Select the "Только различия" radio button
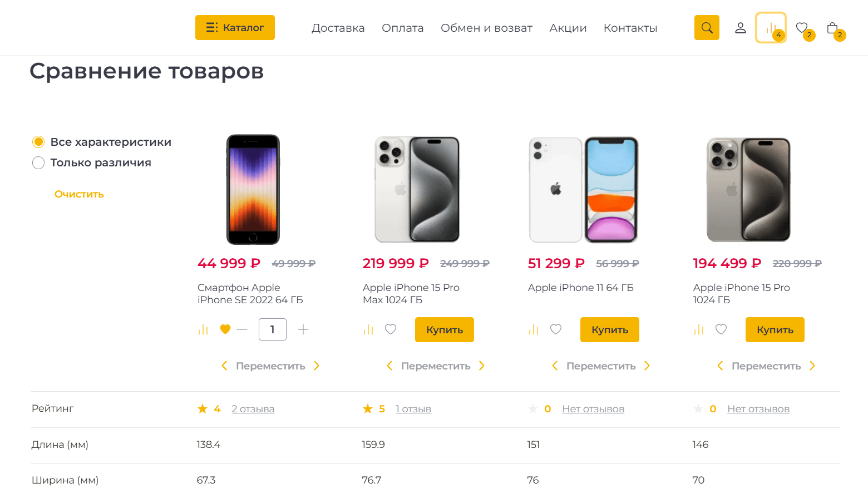 point(38,163)
